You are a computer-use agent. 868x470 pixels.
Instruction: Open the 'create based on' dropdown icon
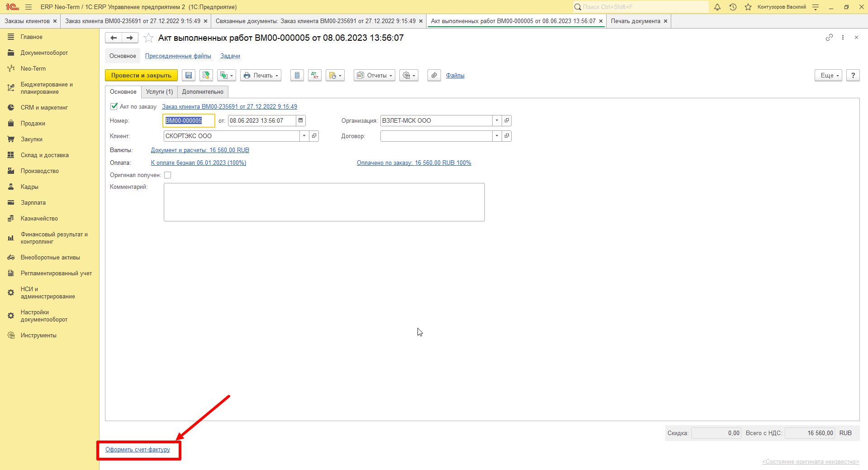click(x=227, y=76)
